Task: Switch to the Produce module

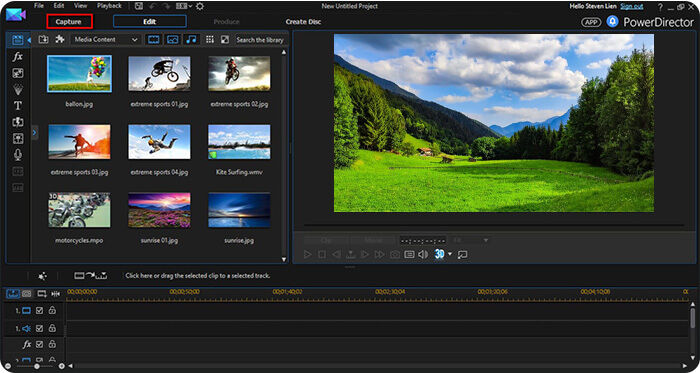Action: click(x=226, y=22)
